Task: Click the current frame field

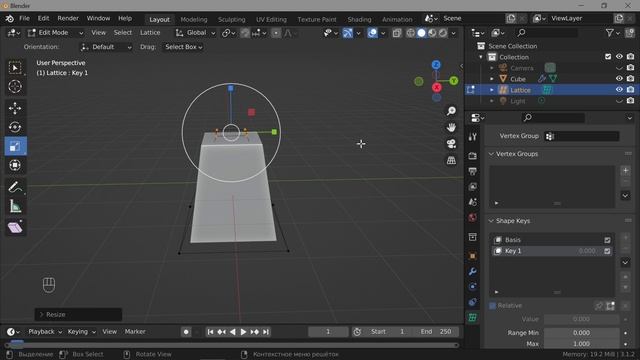Action: pyautogui.click(x=328, y=332)
